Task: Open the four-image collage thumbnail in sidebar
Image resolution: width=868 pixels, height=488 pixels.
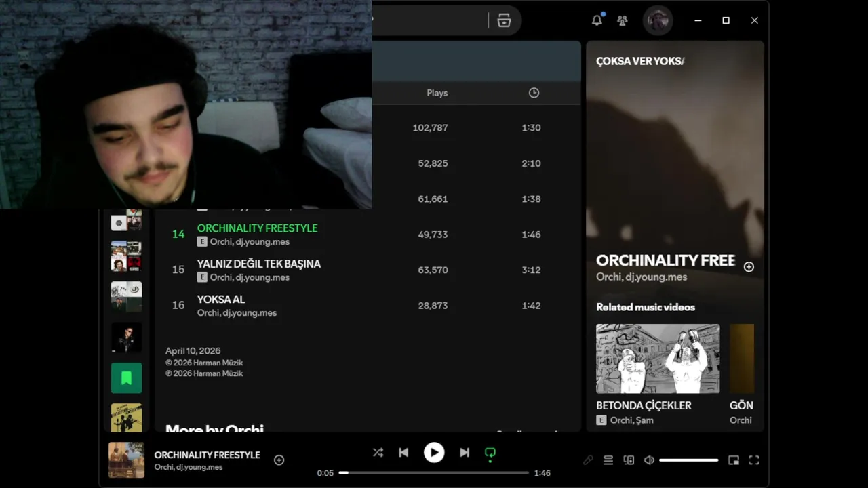Action: click(127, 256)
